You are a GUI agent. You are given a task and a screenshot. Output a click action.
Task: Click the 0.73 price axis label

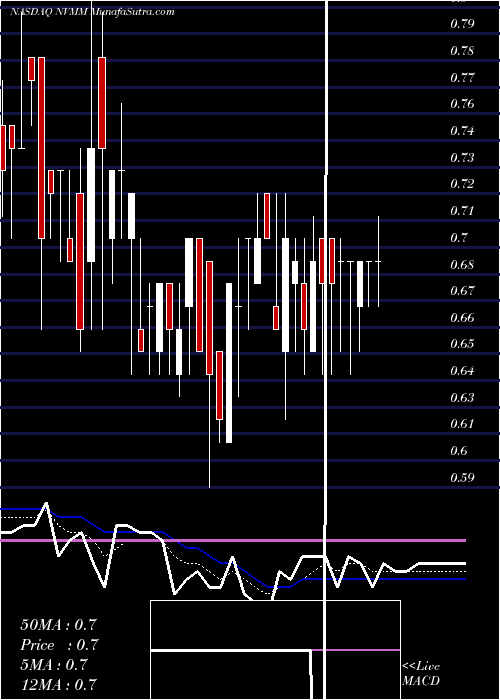click(x=462, y=157)
